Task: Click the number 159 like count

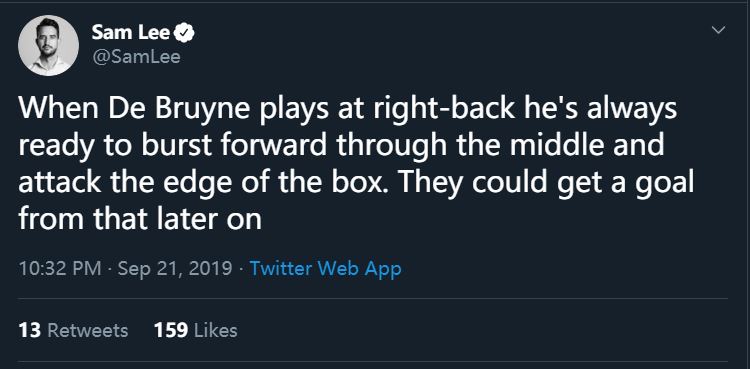Action: (x=171, y=331)
